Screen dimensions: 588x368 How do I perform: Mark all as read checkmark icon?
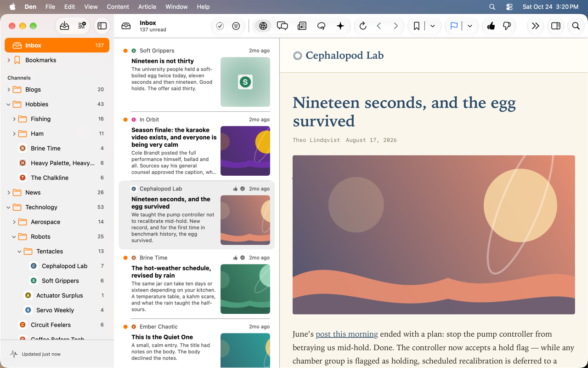pyautogui.click(x=220, y=26)
